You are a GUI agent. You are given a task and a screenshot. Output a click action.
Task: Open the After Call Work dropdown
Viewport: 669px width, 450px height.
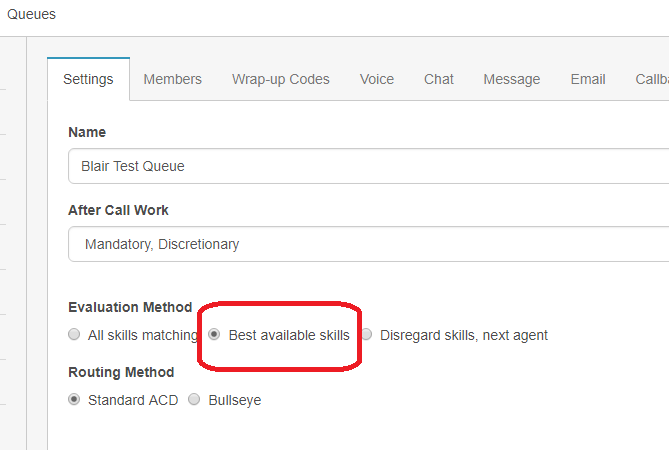(x=369, y=244)
